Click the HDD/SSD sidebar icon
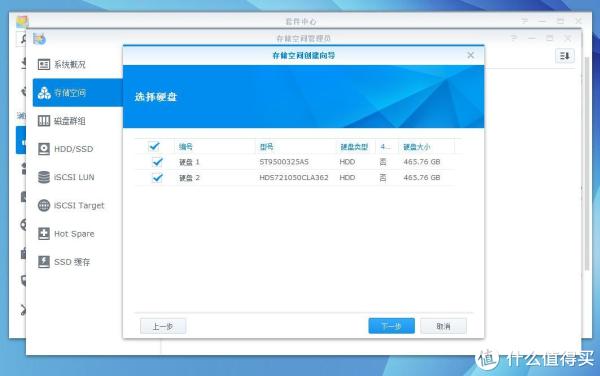600x376 pixels. pos(44,149)
